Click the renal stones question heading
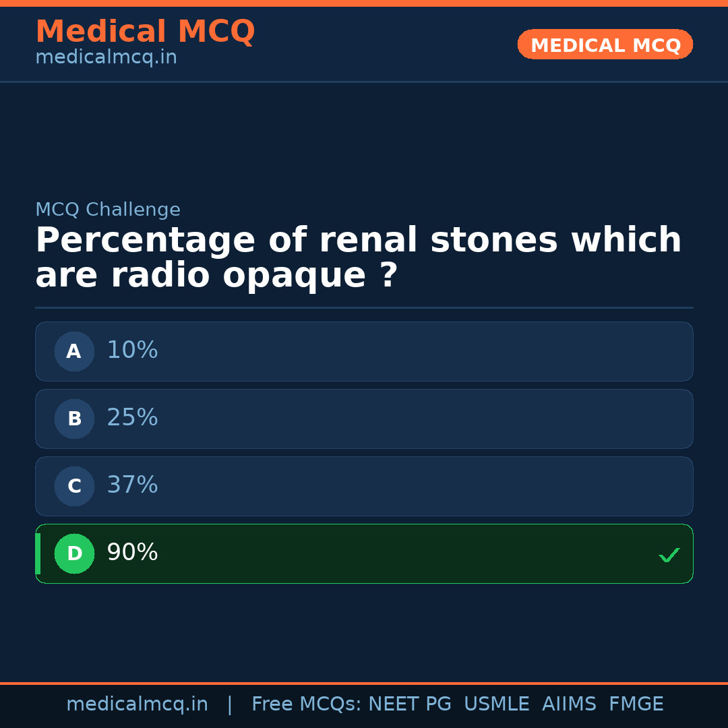 [358, 258]
